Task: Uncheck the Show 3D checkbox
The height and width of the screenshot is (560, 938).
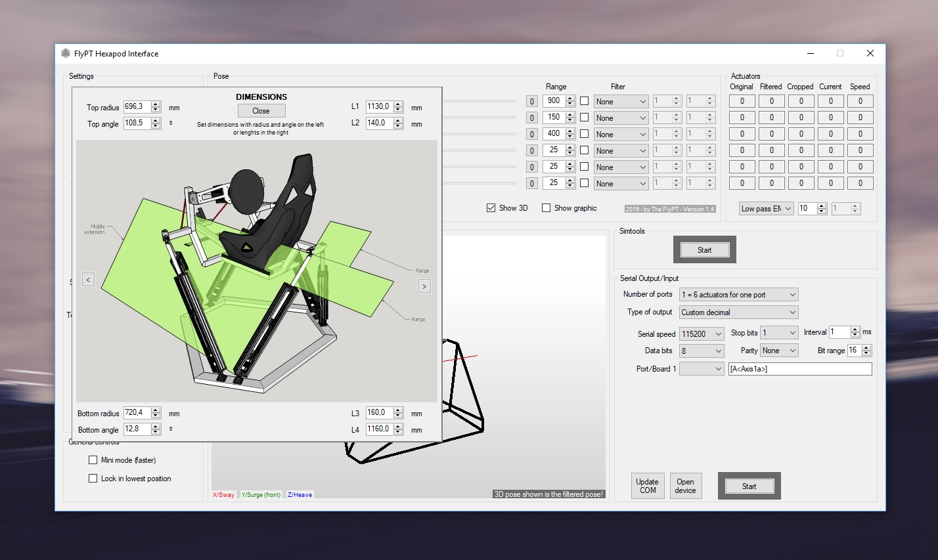Action: [491, 208]
